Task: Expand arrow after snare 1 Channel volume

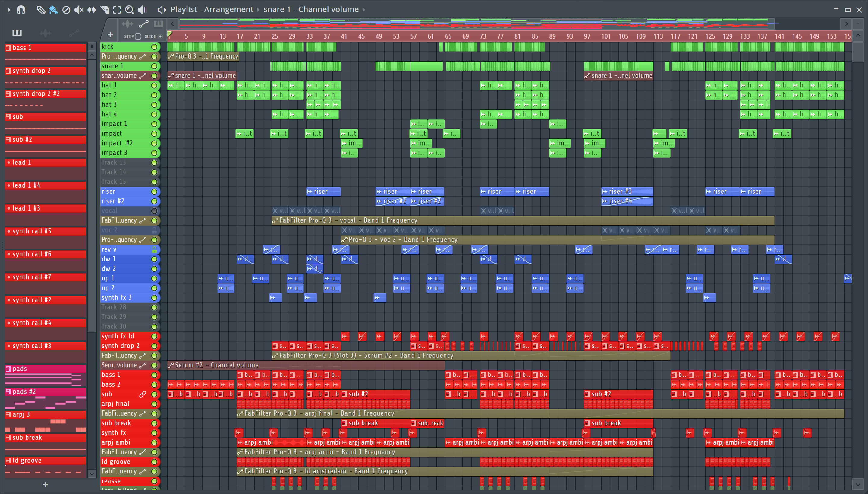Action: tap(364, 10)
